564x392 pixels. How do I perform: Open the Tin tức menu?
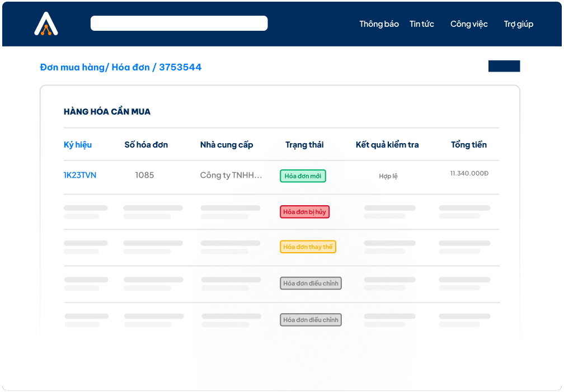(x=421, y=24)
